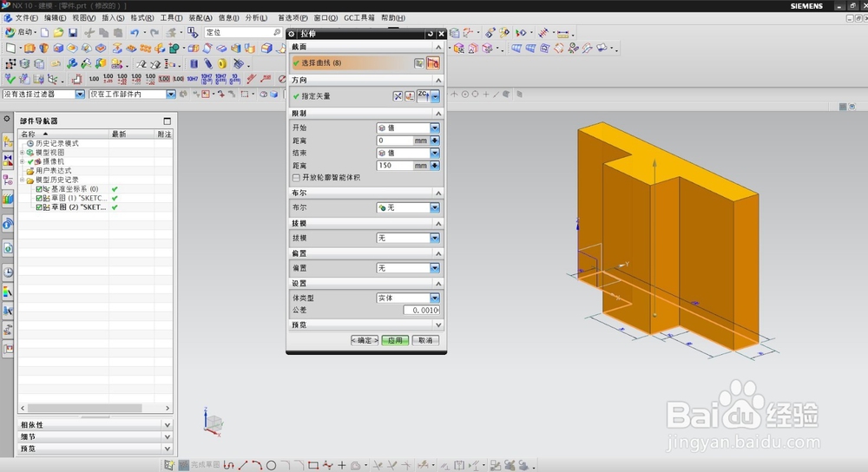This screenshot has width=868, height=472.
Task: Click the gear icon above the resource bar
Action: [7, 118]
